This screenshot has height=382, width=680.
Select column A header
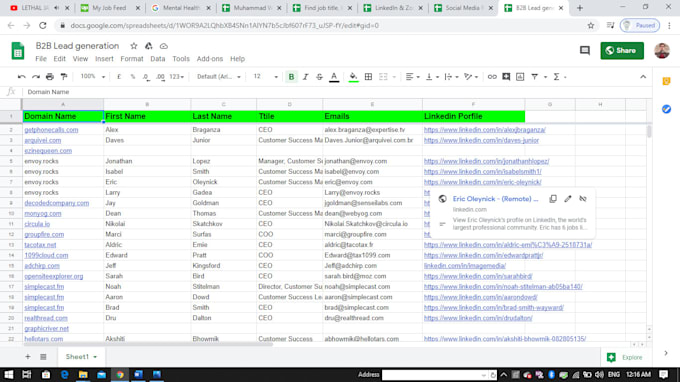tap(63, 104)
